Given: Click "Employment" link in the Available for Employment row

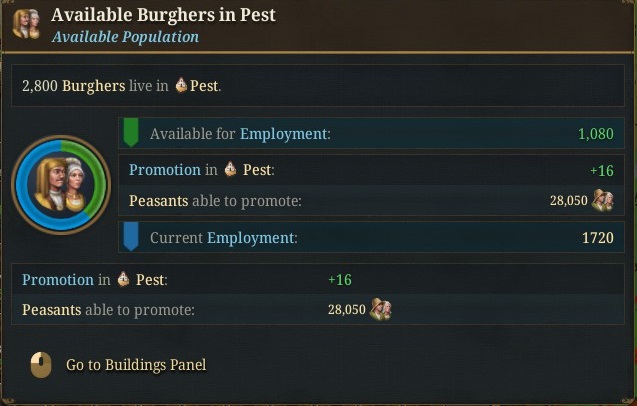Looking at the screenshot, I should (x=284, y=134).
